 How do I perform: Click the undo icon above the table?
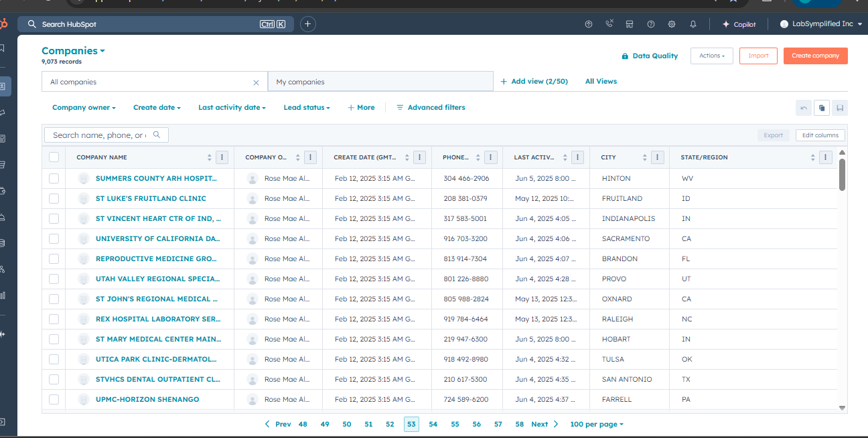804,108
